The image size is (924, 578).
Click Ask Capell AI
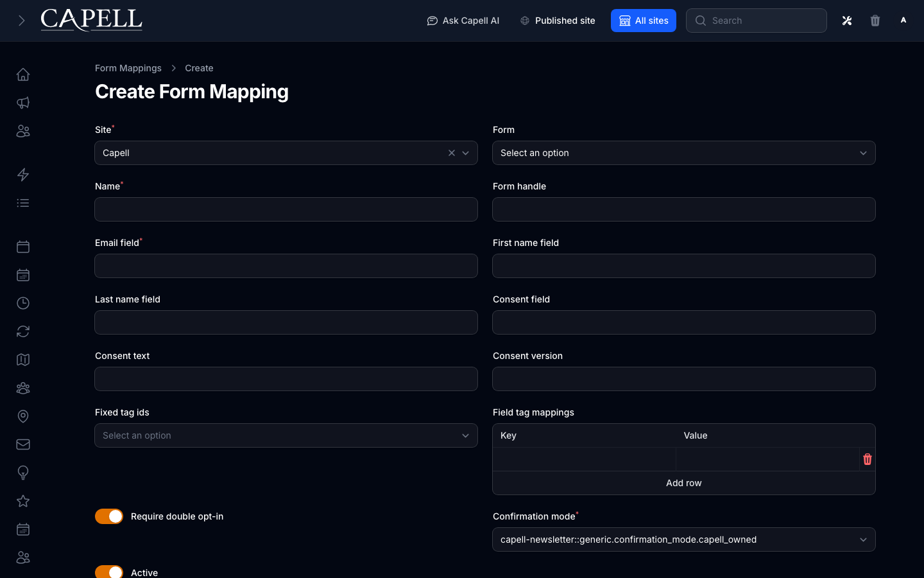coord(463,21)
